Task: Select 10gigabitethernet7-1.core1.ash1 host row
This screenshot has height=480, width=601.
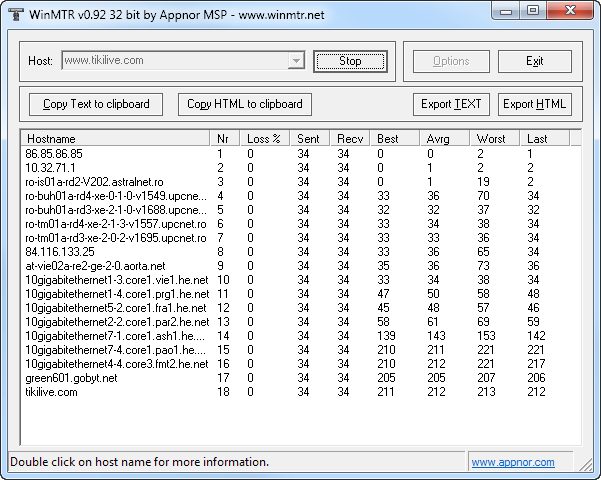Action: point(301,335)
